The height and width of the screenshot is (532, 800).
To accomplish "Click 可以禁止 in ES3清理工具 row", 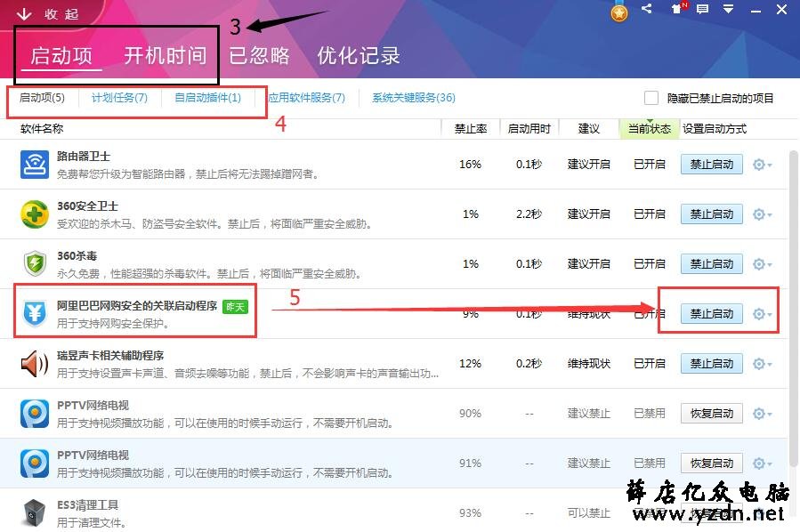I will click(589, 513).
